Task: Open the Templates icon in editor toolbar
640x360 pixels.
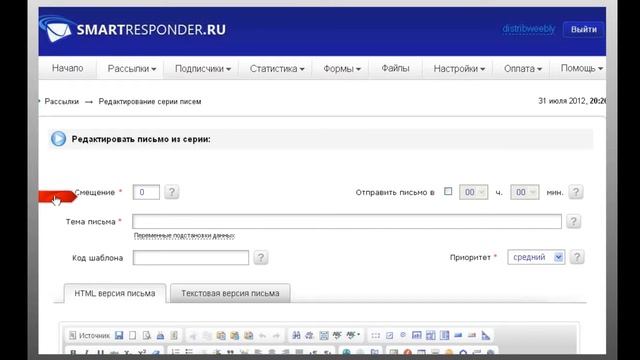Action: (x=174, y=336)
